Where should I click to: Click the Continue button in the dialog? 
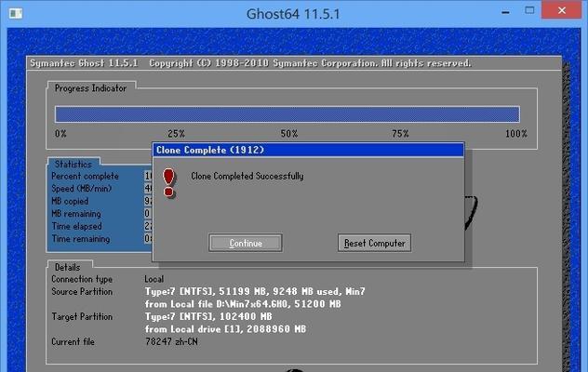click(x=246, y=243)
